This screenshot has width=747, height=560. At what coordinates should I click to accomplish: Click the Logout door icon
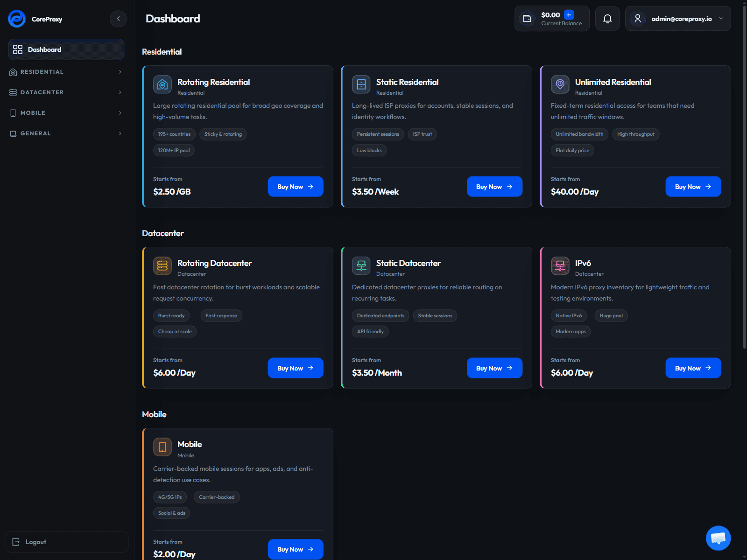[16, 542]
